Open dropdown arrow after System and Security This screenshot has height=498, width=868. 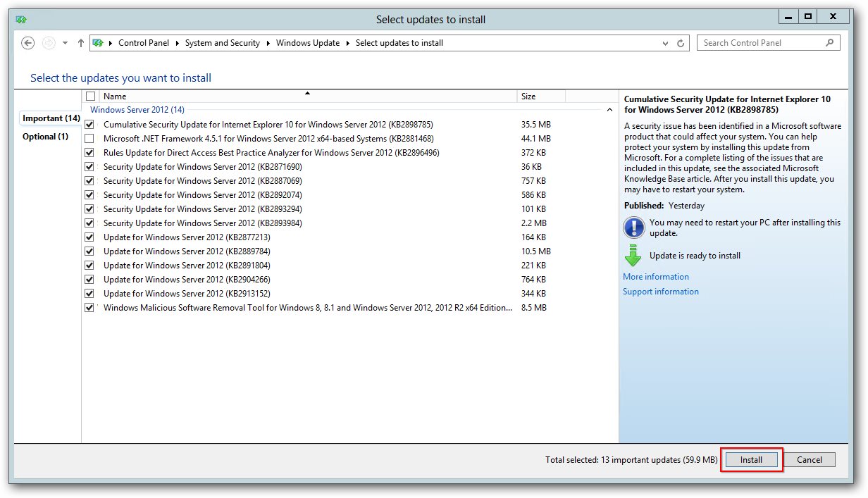point(268,43)
